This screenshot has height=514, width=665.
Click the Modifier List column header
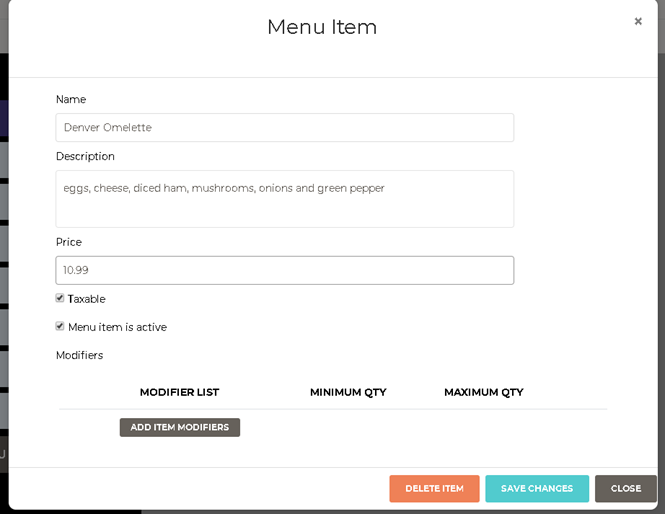[x=179, y=392]
